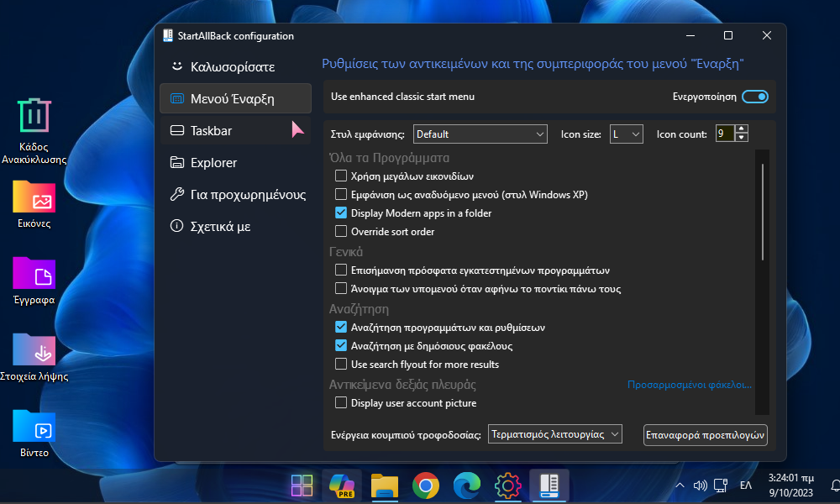Decrease the Icon count value
Image resolution: width=840 pixels, height=504 pixels.
pyautogui.click(x=742, y=138)
